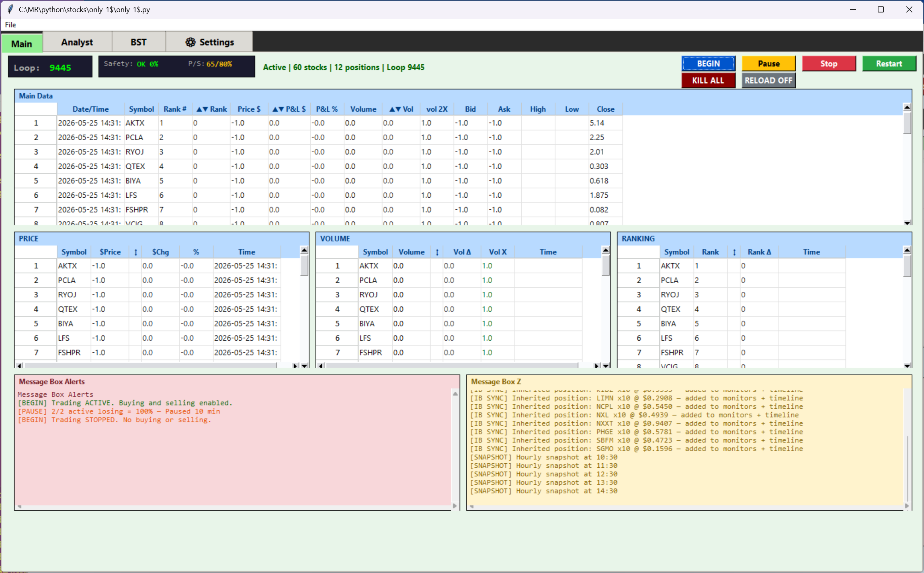Click the $Price header in PRICE panel
924x573 pixels.
point(110,252)
